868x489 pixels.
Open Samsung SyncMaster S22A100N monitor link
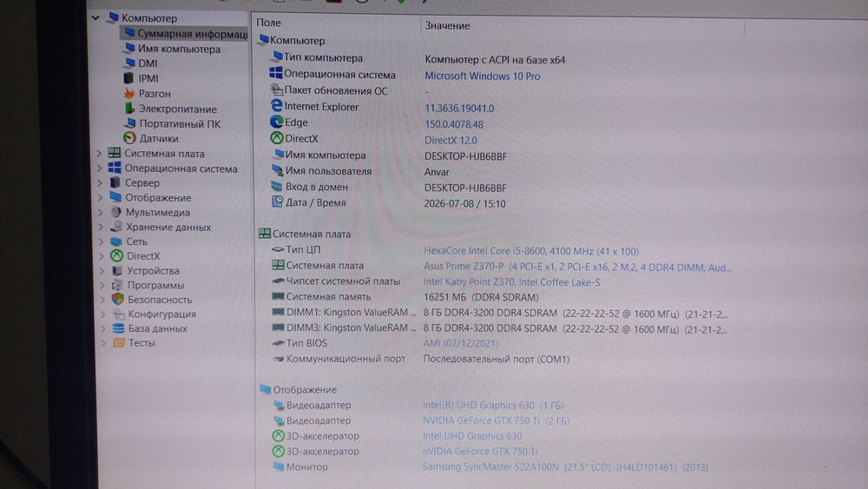565,466
